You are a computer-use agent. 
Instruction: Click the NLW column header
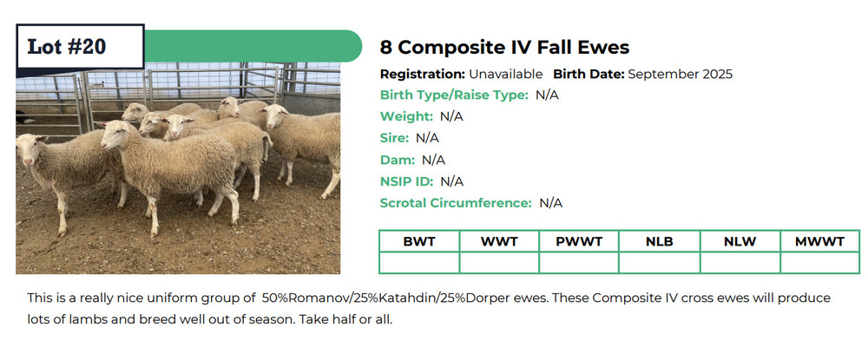(x=740, y=241)
